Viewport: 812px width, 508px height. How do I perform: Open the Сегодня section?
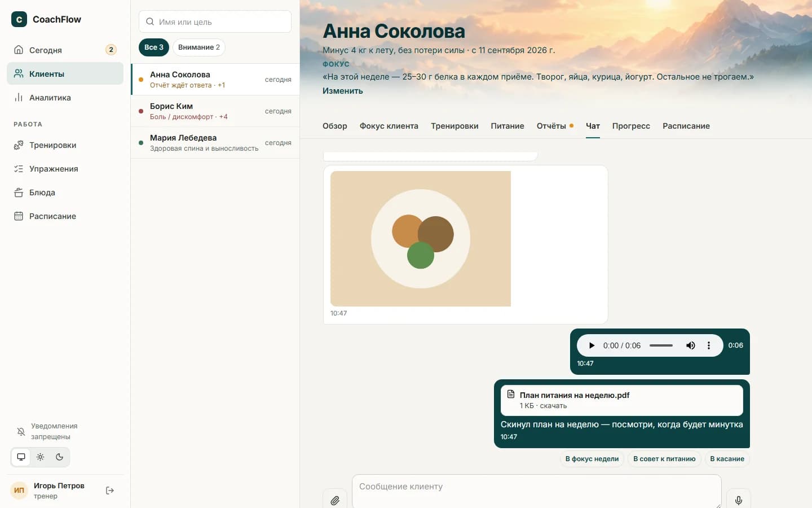[65, 50]
